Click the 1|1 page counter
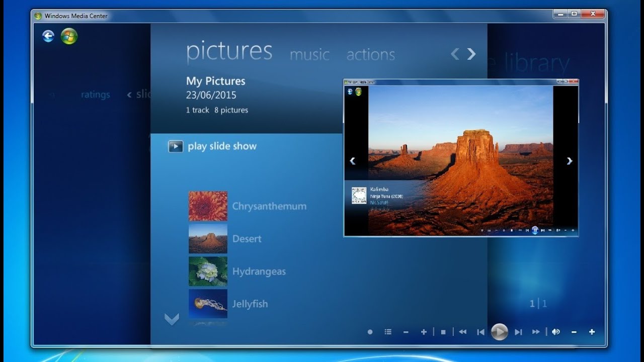644x362 pixels. coord(538,304)
